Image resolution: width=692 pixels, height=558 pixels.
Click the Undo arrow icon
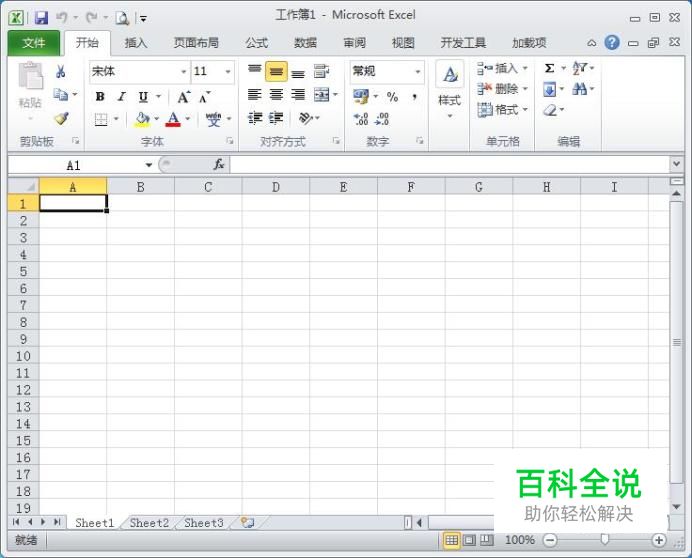(x=61, y=18)
